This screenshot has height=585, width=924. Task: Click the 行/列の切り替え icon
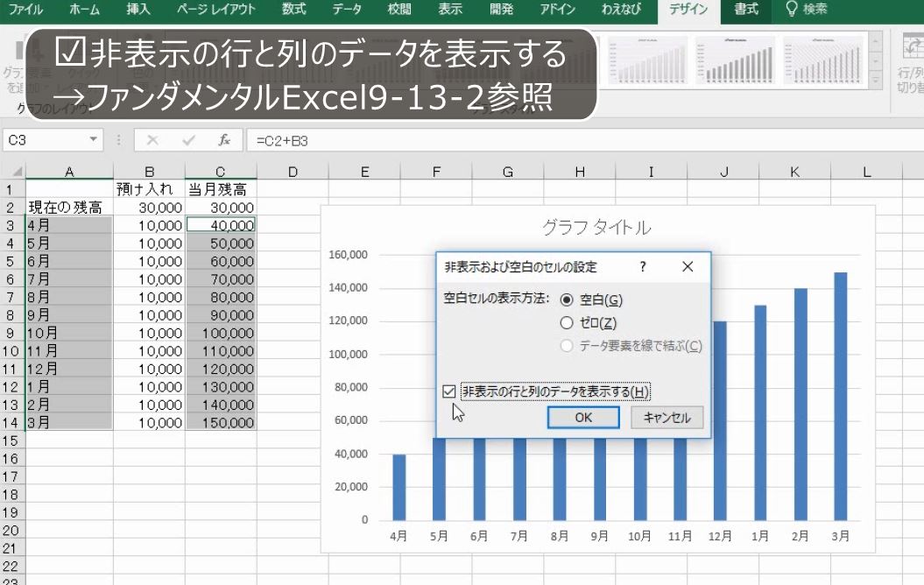[912, 62]
